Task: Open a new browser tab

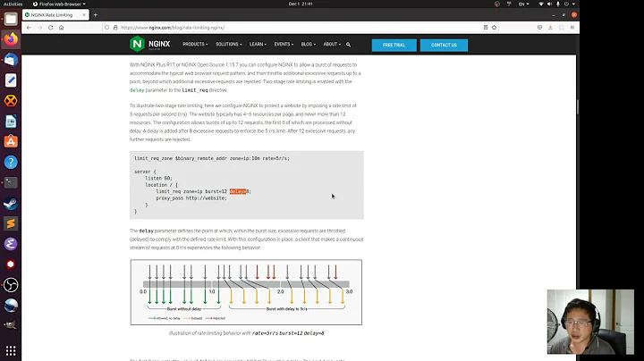Action: point(96,15)
